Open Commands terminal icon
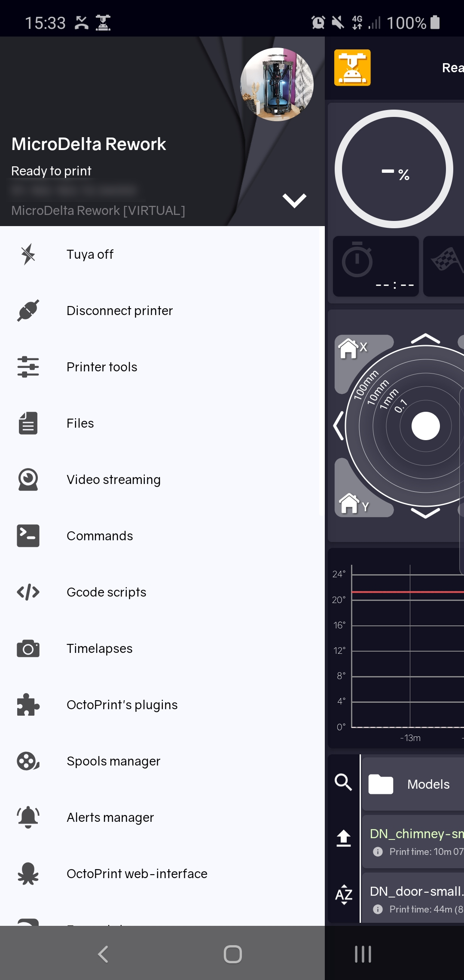This screenshot has height=980, width=464. pos(28,536)
